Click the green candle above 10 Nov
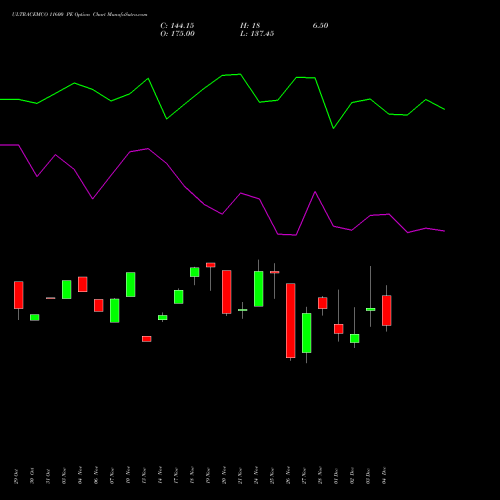Viewport: 500px width, 500px height. click(131, 284)
